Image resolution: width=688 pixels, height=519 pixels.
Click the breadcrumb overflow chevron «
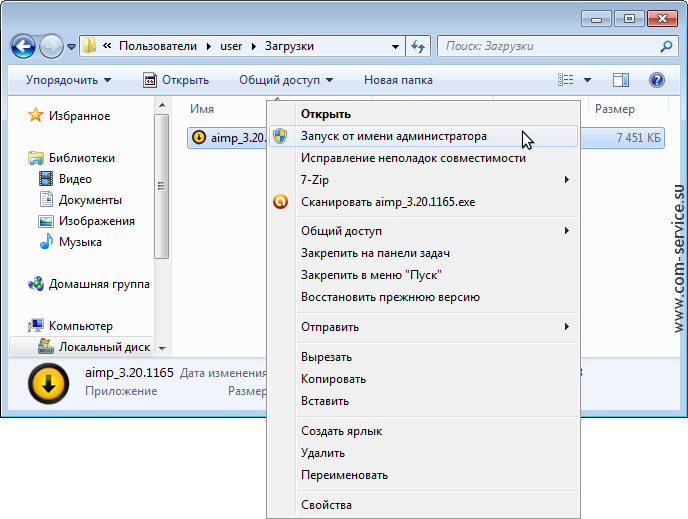point(107,46)
